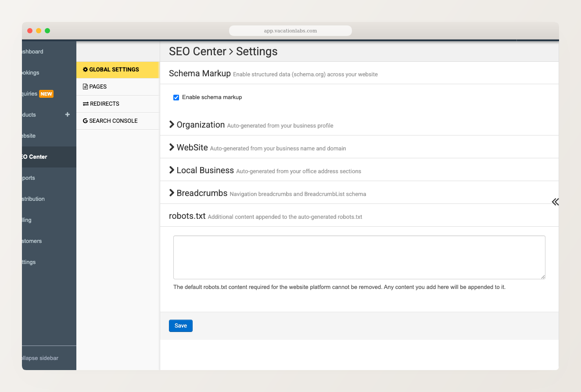Click the Breadcrumbs heading text

[202, 193]
